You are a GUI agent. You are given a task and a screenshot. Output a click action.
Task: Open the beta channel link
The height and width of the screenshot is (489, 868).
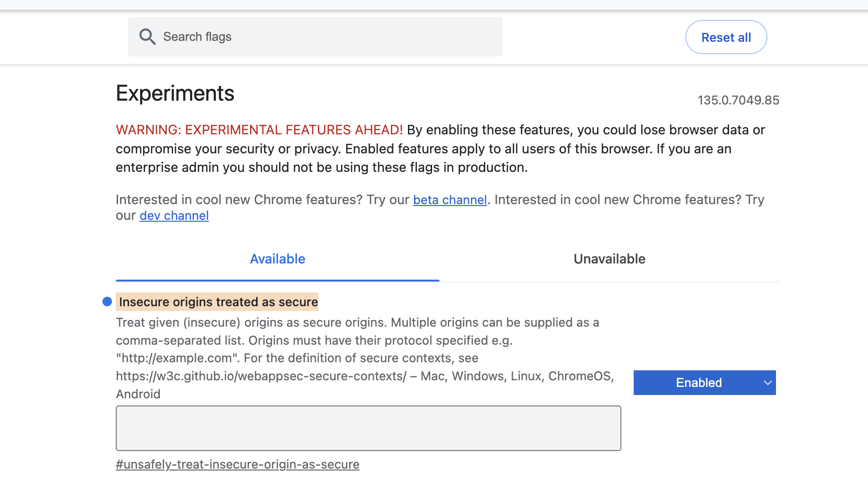[x=450, y=200]
